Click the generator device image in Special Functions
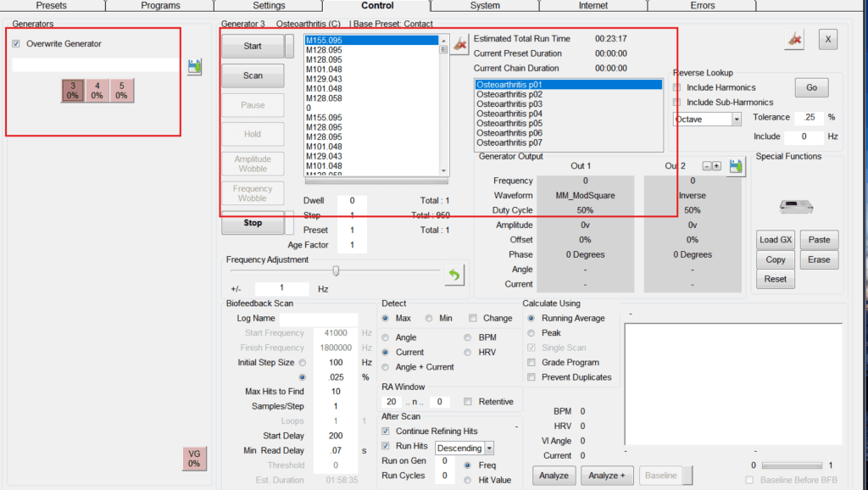Image resolution: width=868 pixels, height=490 pixels. point(795,206)
